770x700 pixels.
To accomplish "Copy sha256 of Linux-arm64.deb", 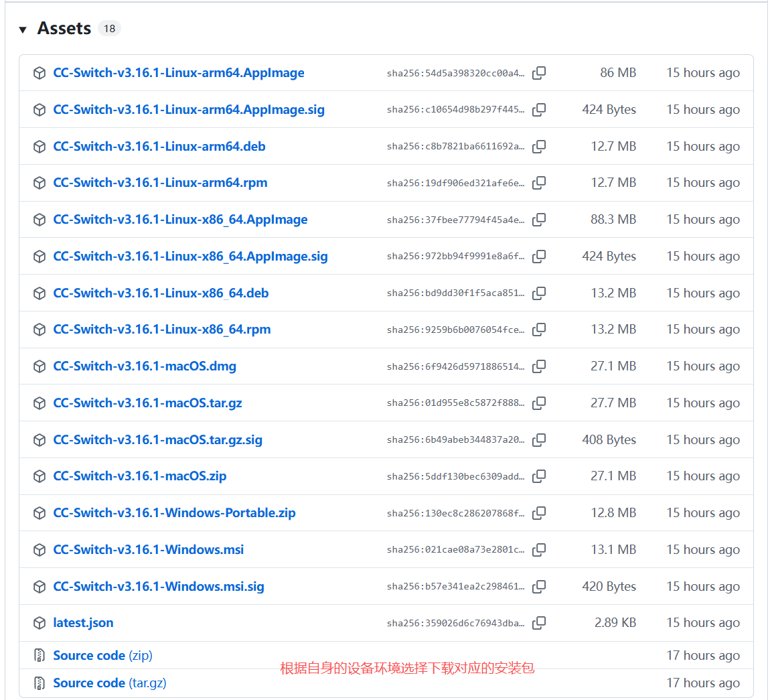I will click(x=539, y=147).
